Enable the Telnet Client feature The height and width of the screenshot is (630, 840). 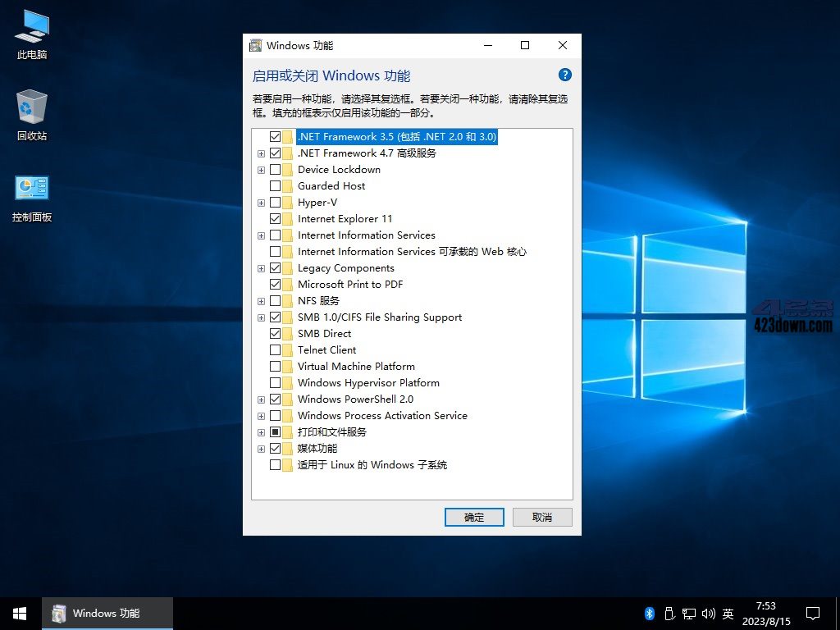coord(276,349)
